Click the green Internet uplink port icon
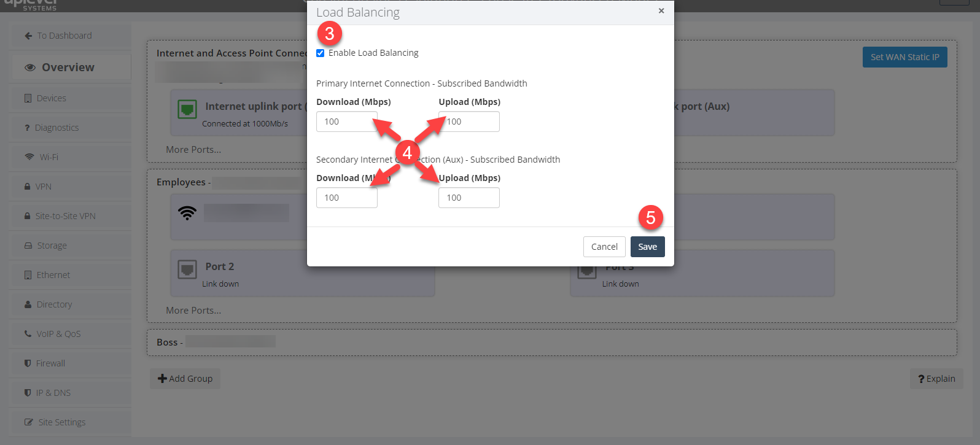The width and height of the screenshot is (980, 445). tap(187, 109)
